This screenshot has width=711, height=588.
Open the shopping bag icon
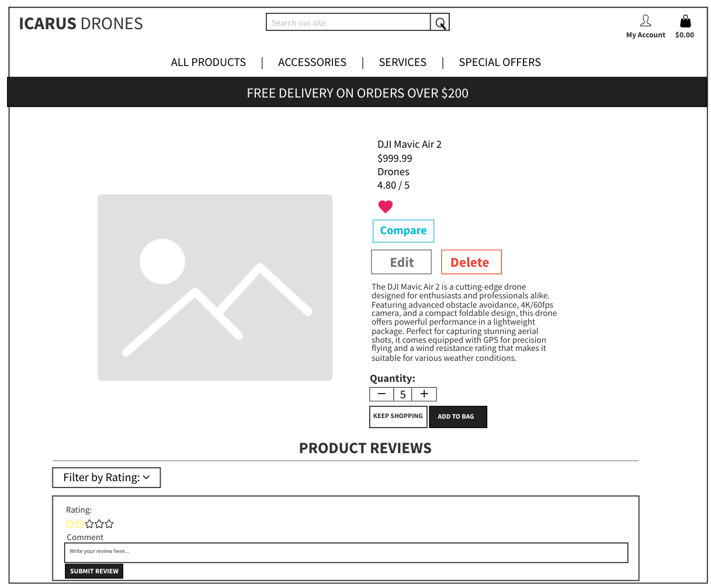click(685, 22)
